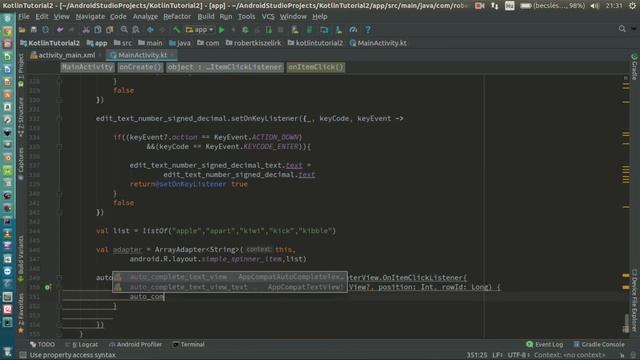Click the MainActivity structure breadcrumb
Viewport: 640px width, 360px height.
point(87,67)
